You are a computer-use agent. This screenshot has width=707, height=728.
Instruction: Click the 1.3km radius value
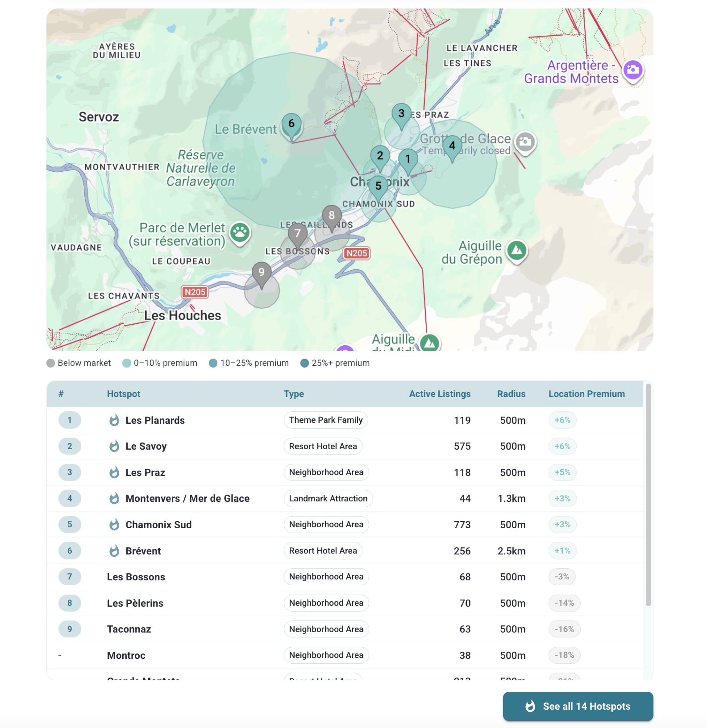coord(512,498)
